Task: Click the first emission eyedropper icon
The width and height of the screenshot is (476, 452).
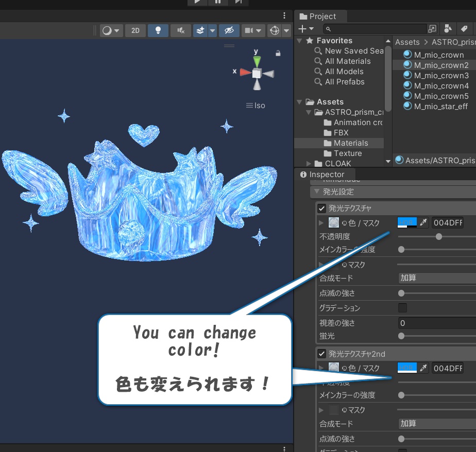Action: [x=423, y=223]
